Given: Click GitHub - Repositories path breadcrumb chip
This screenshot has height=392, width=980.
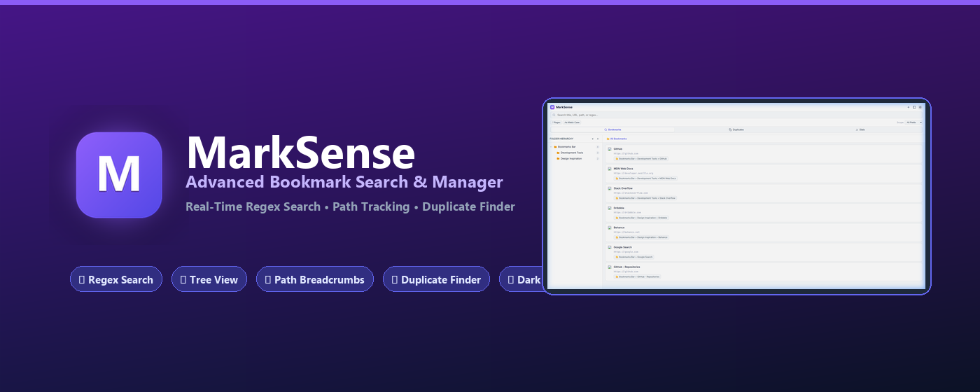Looking at the screenshot, I should pos(638,276).
